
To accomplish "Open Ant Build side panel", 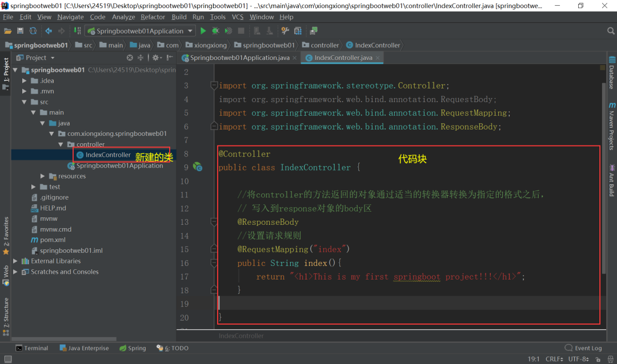I will [612, 180].
